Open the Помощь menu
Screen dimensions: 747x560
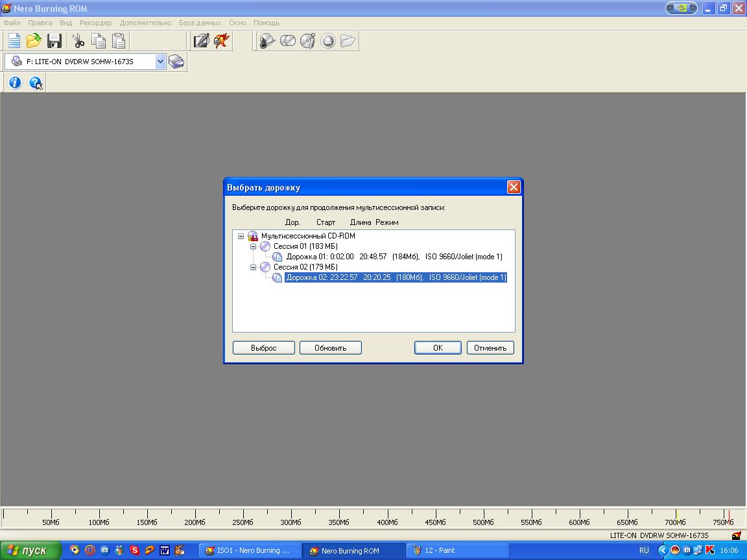tap(267, 23)
